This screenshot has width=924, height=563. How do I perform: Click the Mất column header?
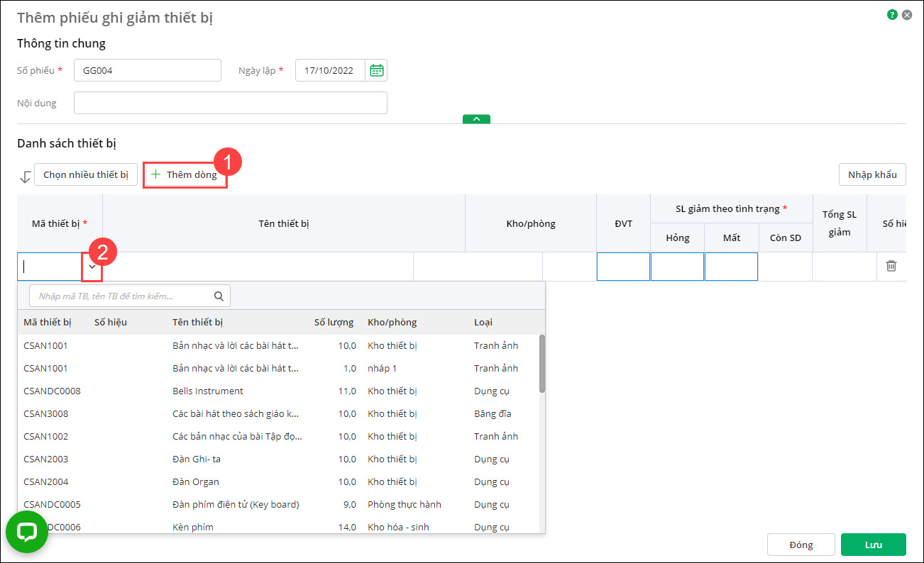[731, 238]
